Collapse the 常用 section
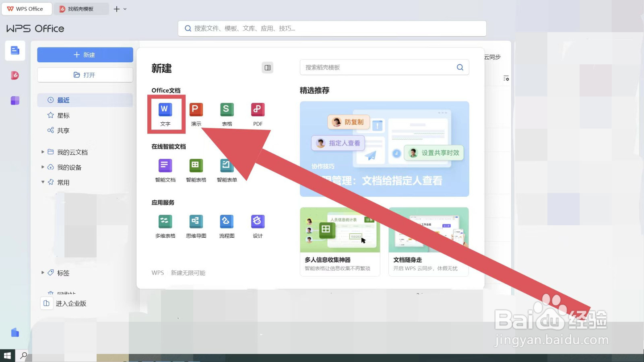The image size is (644, 362). pos(43,182)
